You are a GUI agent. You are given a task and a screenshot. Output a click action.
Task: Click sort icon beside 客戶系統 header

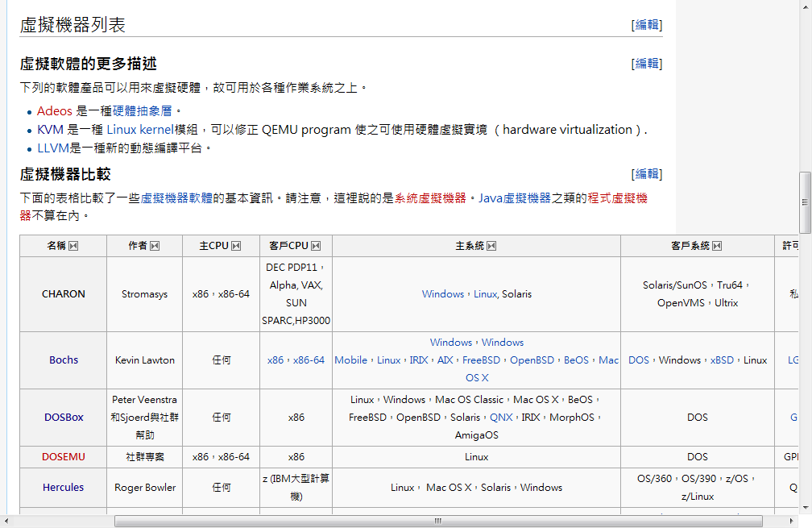717,246
